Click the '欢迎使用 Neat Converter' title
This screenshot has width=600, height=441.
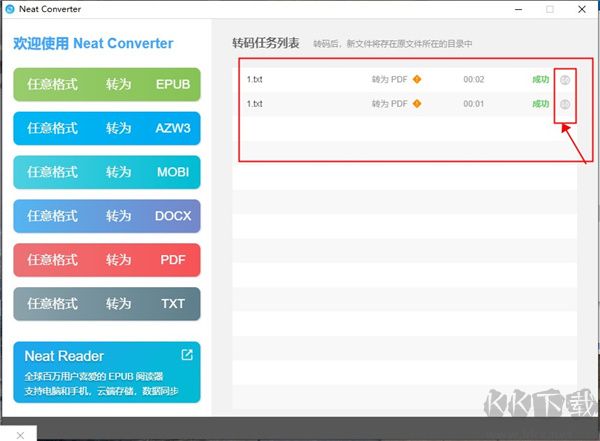pos(93,43)
